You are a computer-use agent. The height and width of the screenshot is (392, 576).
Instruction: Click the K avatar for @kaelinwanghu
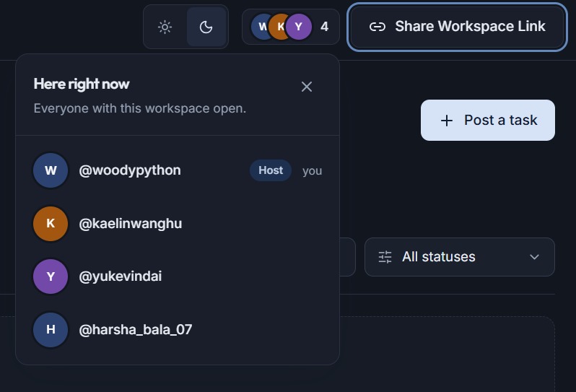(51, 223)
